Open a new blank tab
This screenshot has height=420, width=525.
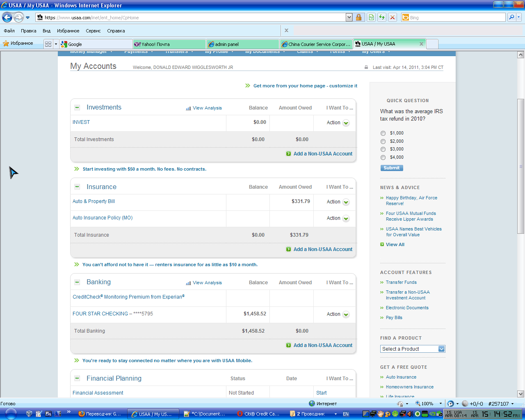pos(432,44)
